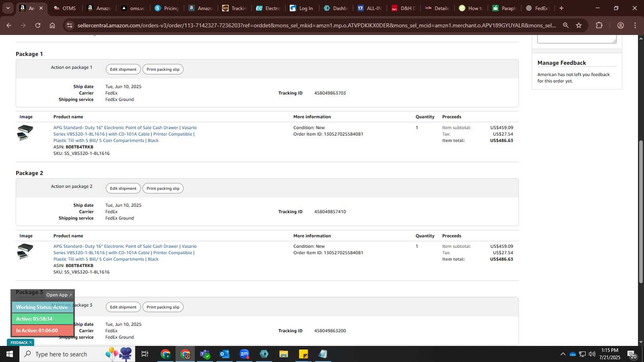Open Package 1 cash drawer product link

click(x=125, y=134)
